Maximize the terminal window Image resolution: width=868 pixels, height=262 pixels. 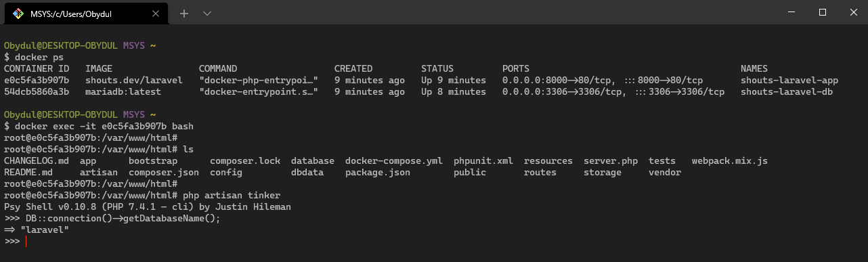822,12
